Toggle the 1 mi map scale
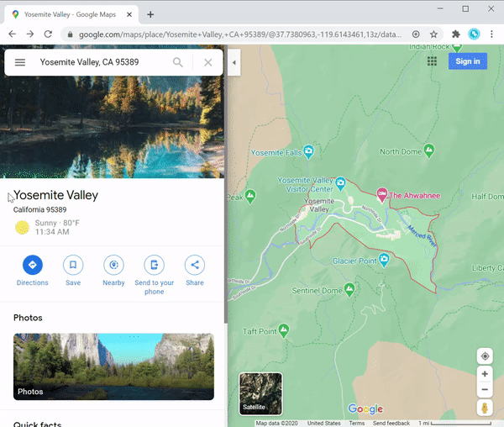This screenshot has width=504, height=427. pos(454,423)
